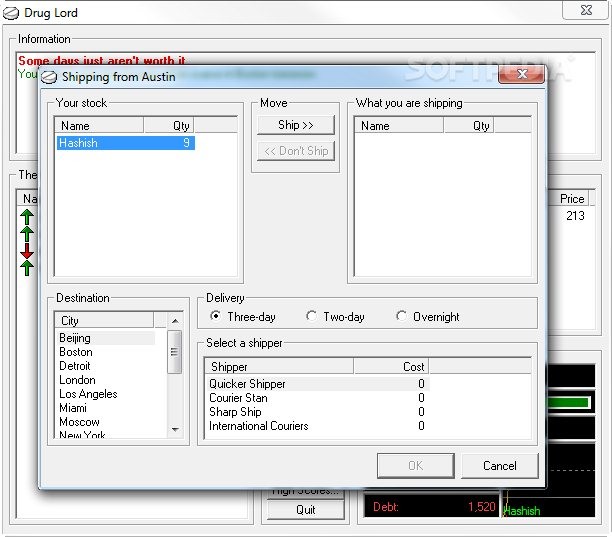The height and width of the screenshot is (537, 612).
Task: Click the Debt 1,520 display
Action: pyautogui.click(x=432, y=507)
